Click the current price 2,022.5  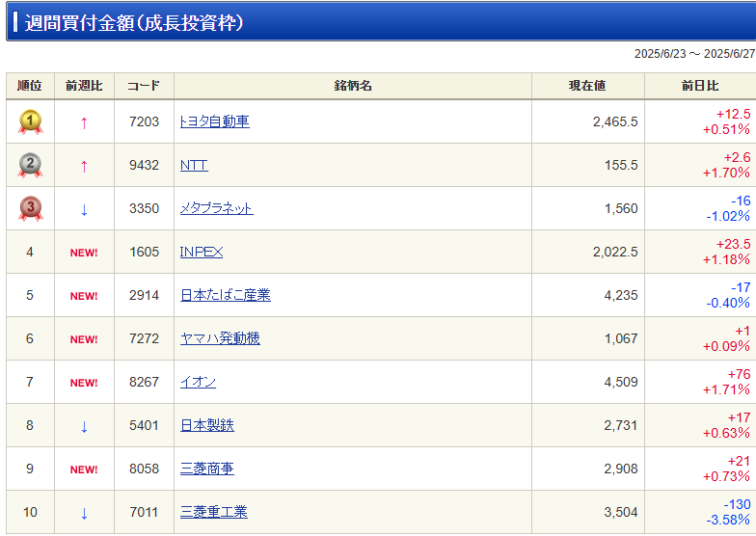(x=615, y=252)
